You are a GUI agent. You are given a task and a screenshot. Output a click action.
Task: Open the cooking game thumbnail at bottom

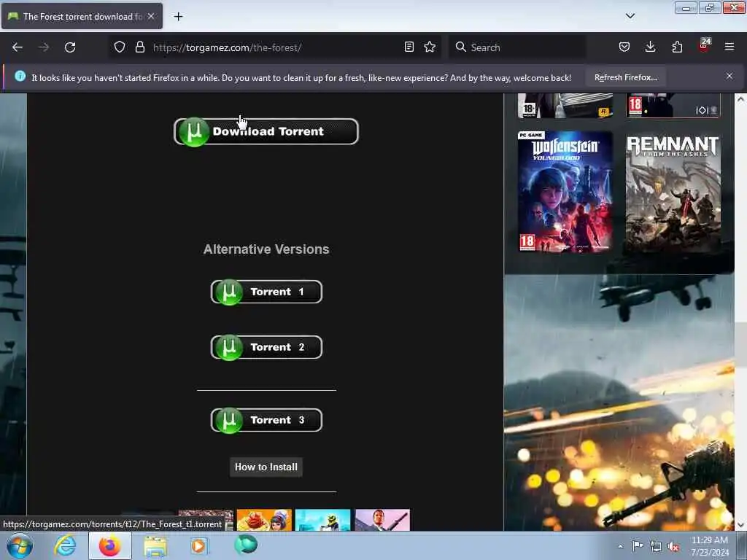(x=264, y=519)
